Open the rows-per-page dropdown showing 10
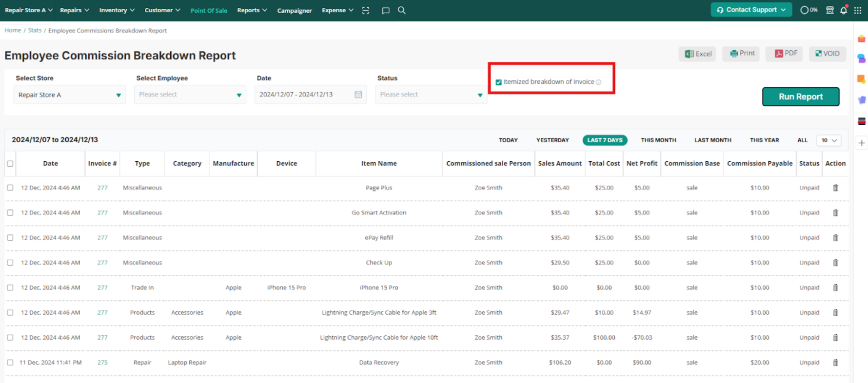 tap(829, 140)
